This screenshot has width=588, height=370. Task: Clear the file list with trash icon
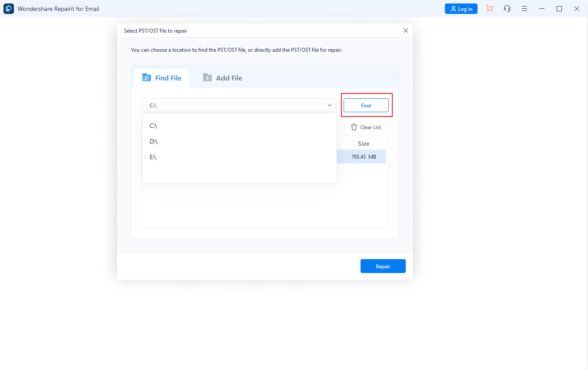coord(366,127)
